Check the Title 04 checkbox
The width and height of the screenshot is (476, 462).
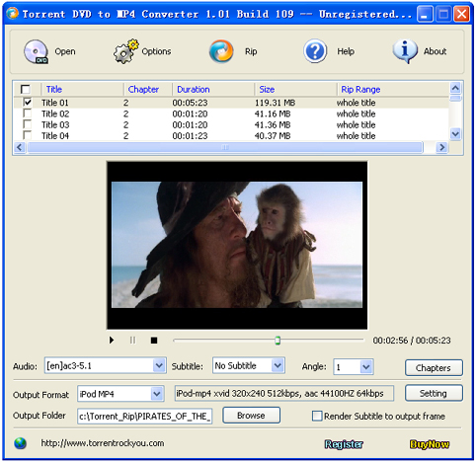click(28, 135)
